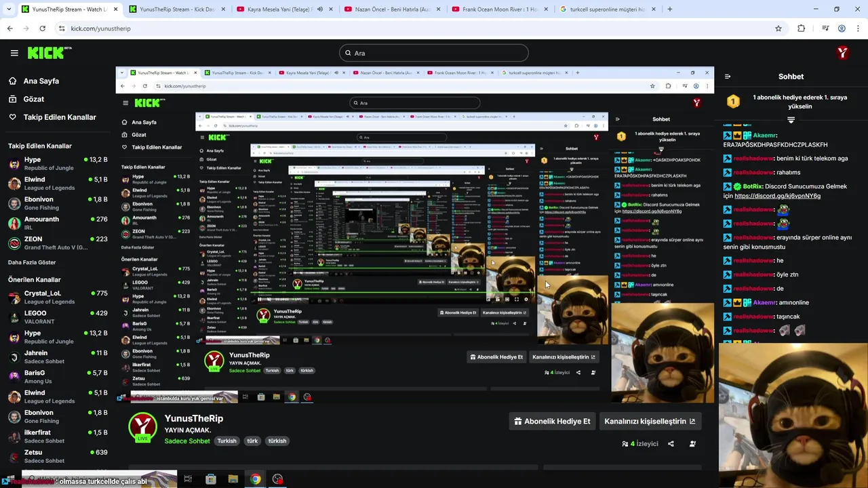Screen dimensions: 868x488
Task: Expand the gift leaderboard arrow in chat
Action: pyautogui.click(x=791, y=120)
